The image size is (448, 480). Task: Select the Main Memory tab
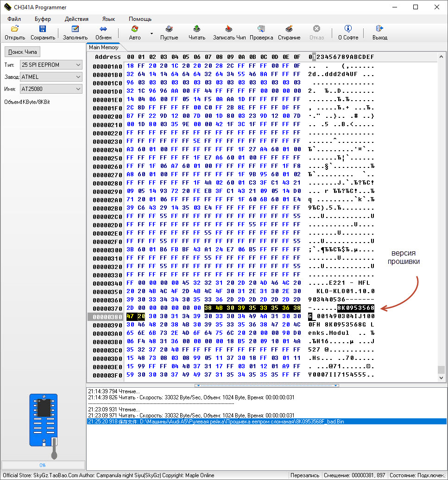click(x=104, y=47)
